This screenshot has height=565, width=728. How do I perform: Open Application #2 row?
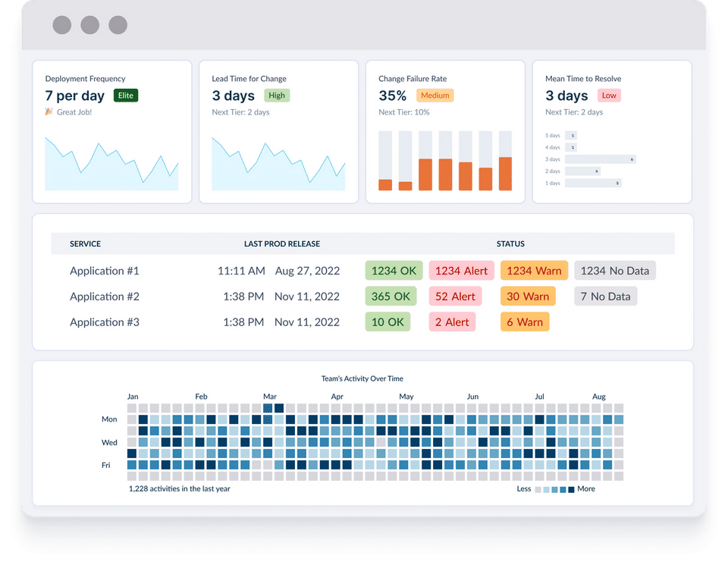point(362,297)
